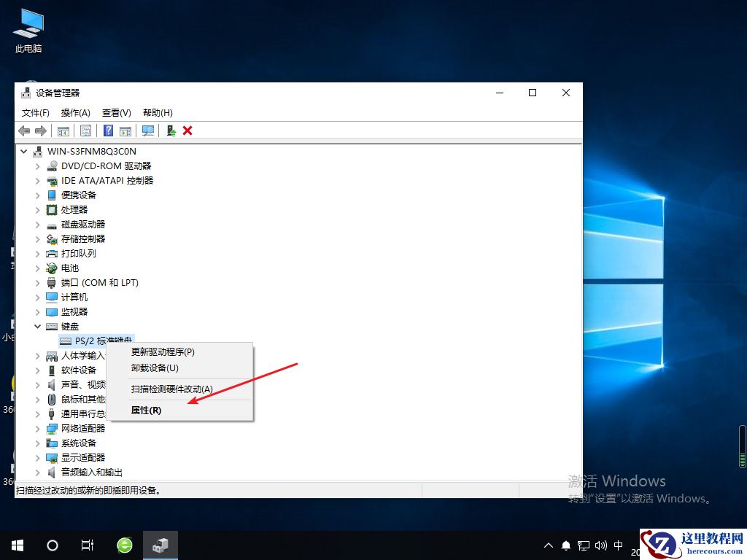Open the Help icon in the toolbar
747x560 pixels.
click(107, 131)
